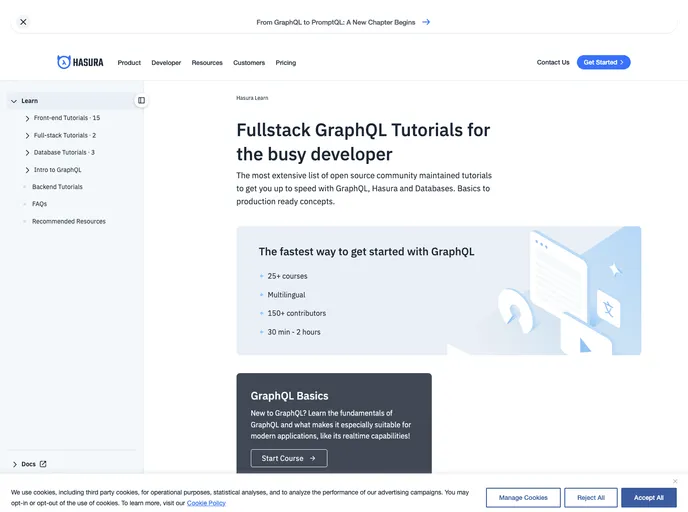Open the Docs sidebar item

(x=29, y=464)
